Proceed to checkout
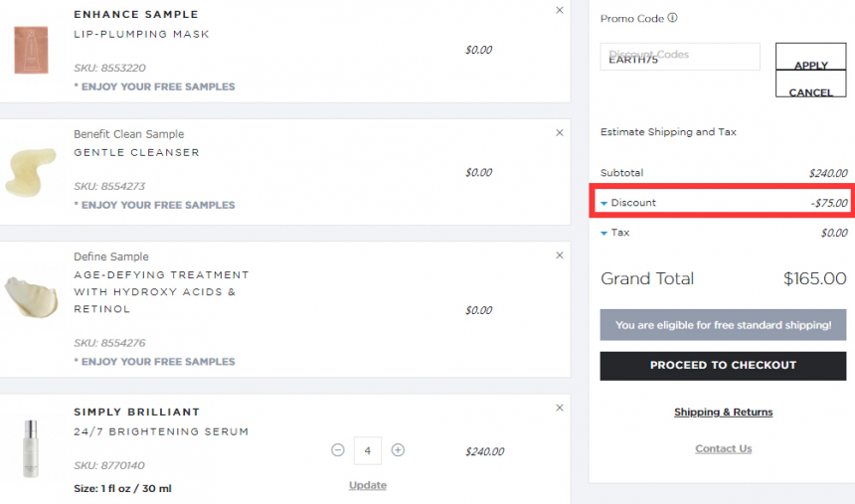Image resolution: width=855 pixels, height=504 pixels. pos(723,366)
